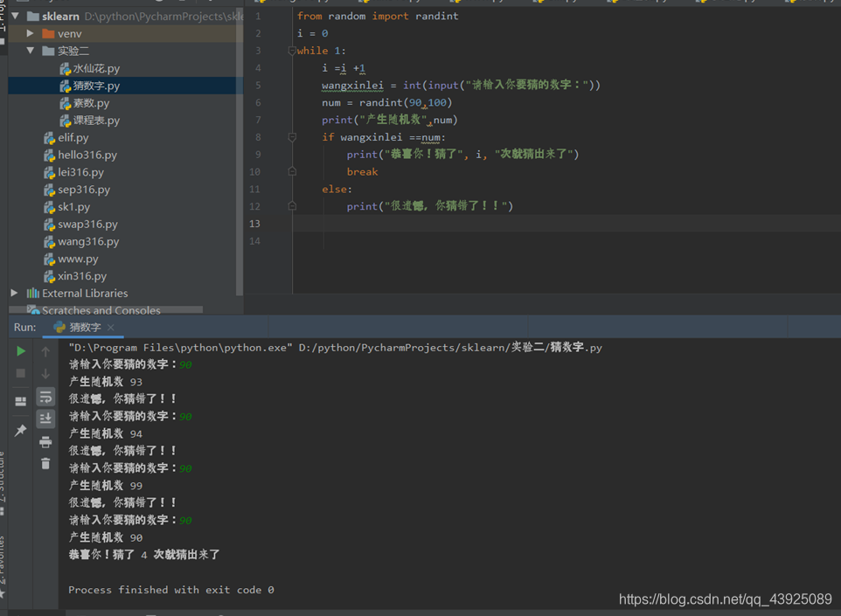This screenshot has width=841, height=616.
Task: Click the python.exe command line in console
Action: pyautogui.click(x=335, y=348)
